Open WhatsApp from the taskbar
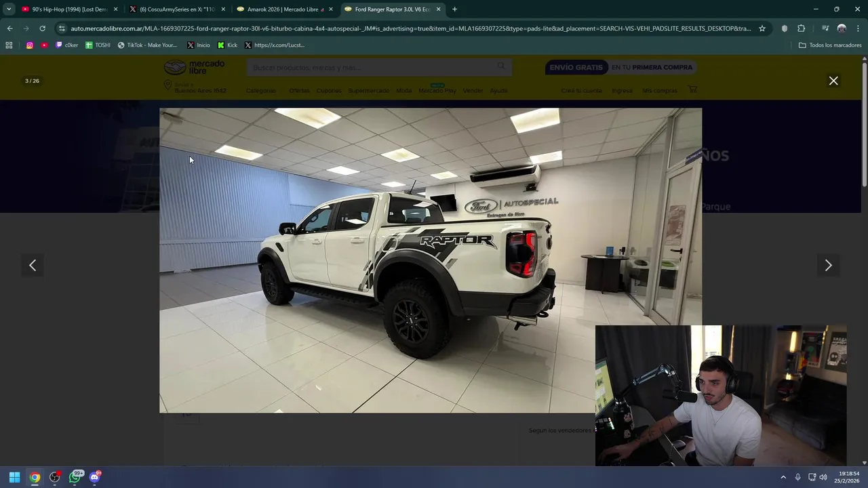The image size is (868, 488). (x=75, y=477)
